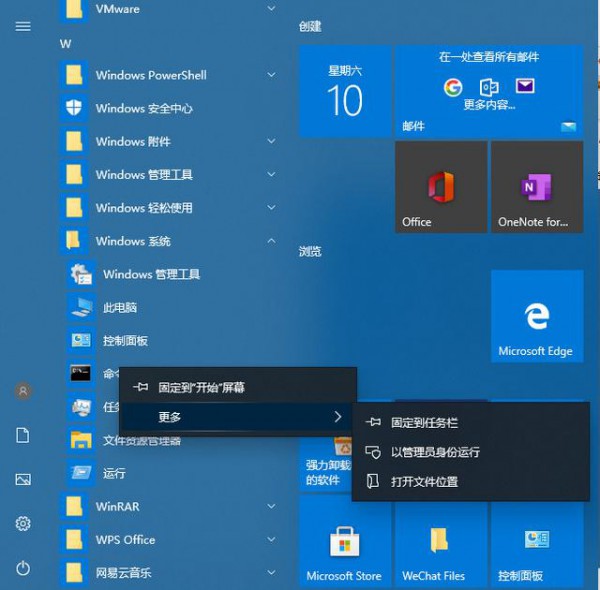This screenshot has width=600, height=590.
Task: Open 此电脑 computer icon
Action: tap(81, 307)
